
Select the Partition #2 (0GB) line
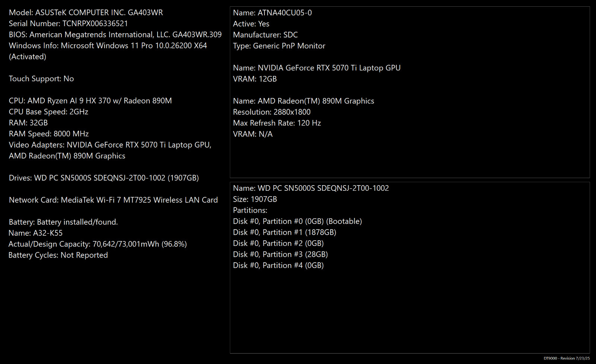279,243
